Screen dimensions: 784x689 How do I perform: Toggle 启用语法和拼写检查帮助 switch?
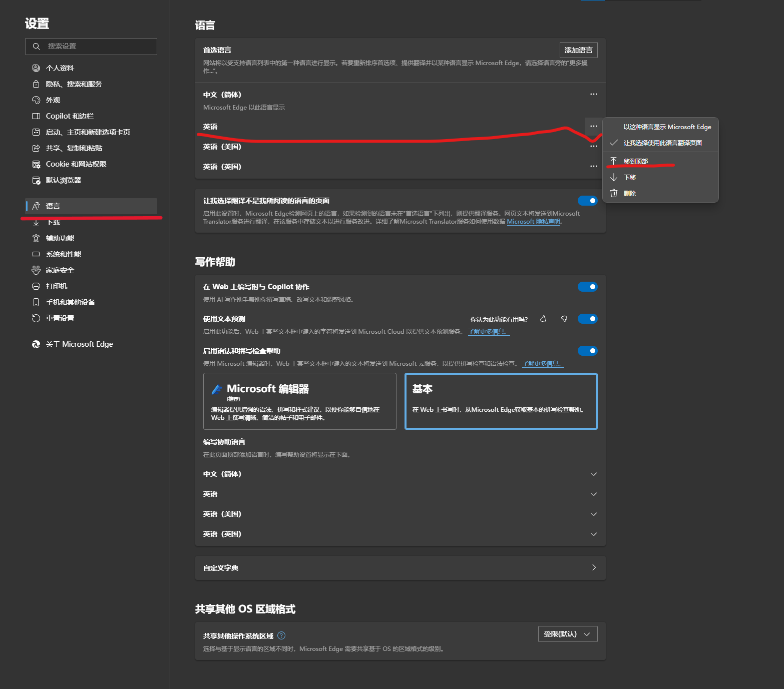coord(588,351)
